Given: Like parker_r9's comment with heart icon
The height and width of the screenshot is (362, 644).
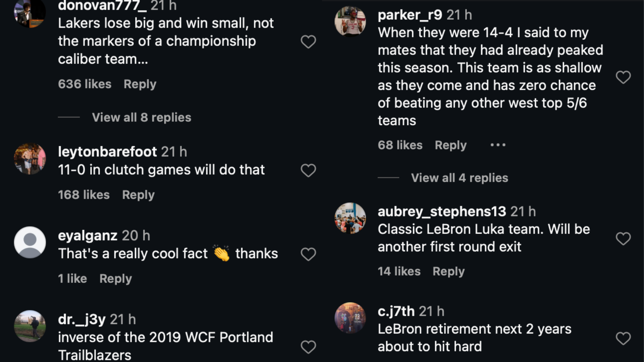Looking at the screenshot, I should 623,77.
